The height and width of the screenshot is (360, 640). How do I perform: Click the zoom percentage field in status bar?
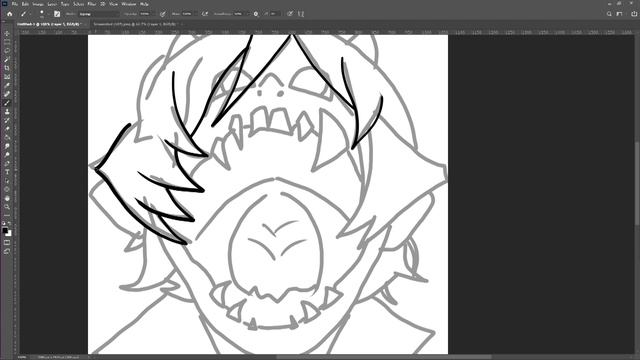coord(22,357)
